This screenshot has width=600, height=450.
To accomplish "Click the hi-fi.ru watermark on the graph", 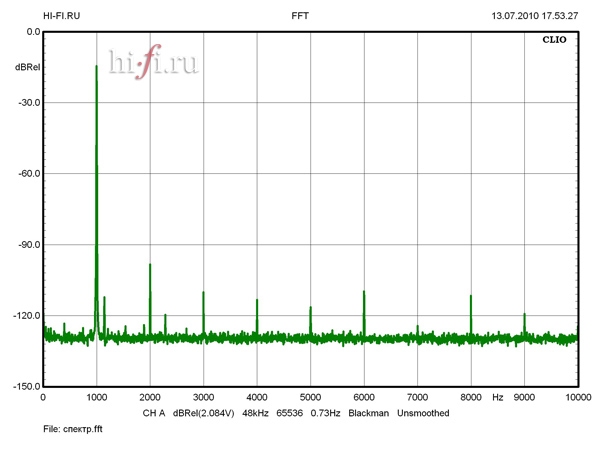I will 153,63.
